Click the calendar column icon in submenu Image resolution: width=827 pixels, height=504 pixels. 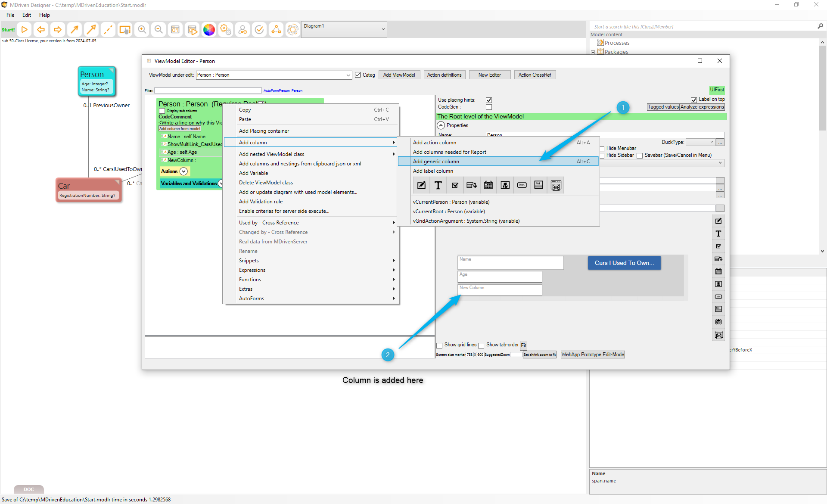point(488,185)
